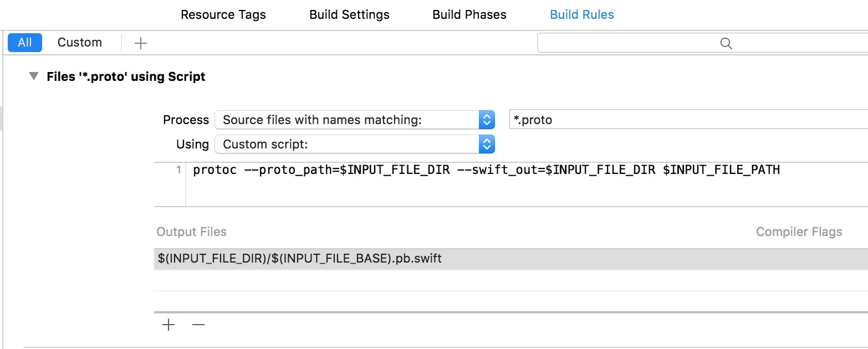Remove selected output file with minus button
868x349 pixels.
[x=198, y=325]
